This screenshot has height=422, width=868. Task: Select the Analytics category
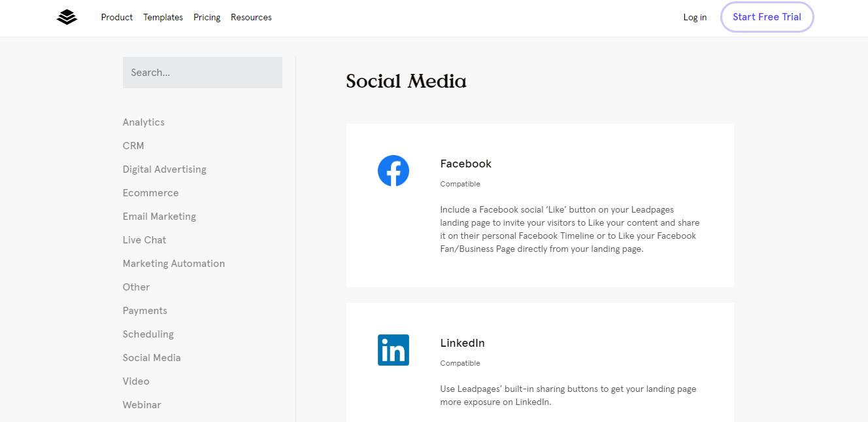click(x=144, y=122)
